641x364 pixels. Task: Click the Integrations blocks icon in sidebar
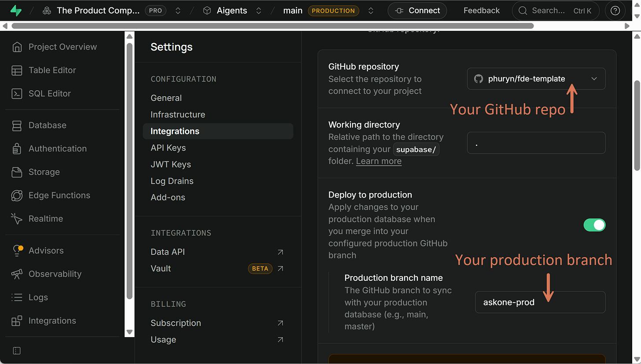pyautogui.click(x=17, y=321)
